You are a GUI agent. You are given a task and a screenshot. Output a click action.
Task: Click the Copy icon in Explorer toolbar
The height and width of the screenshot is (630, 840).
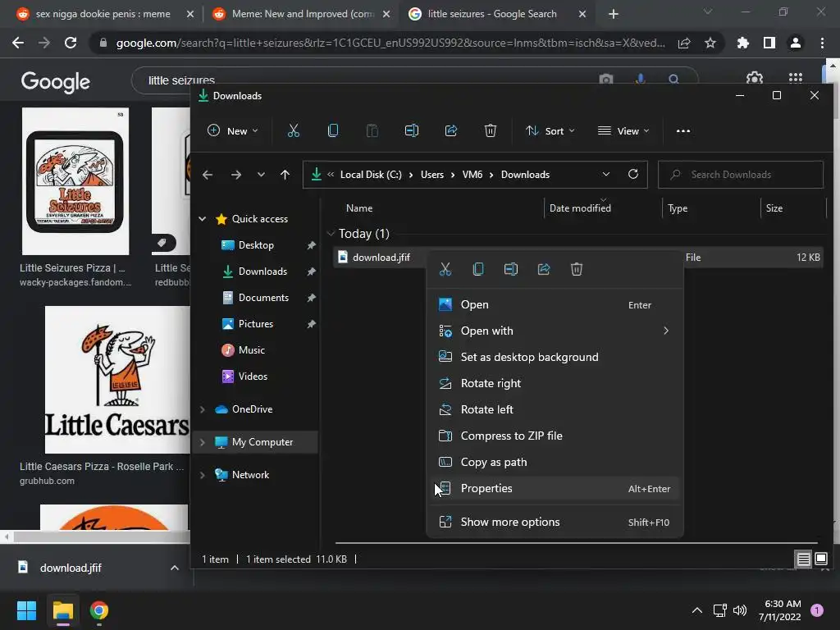point(333,130)
